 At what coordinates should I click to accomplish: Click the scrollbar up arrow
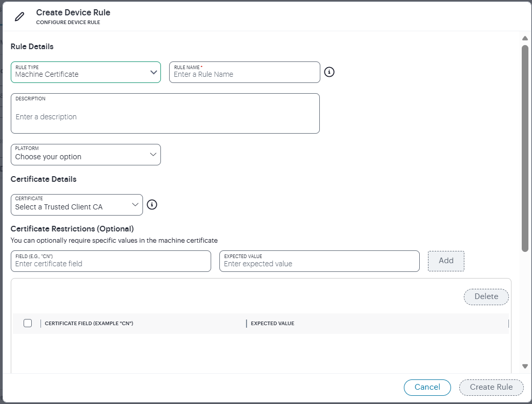coord(525,38)
